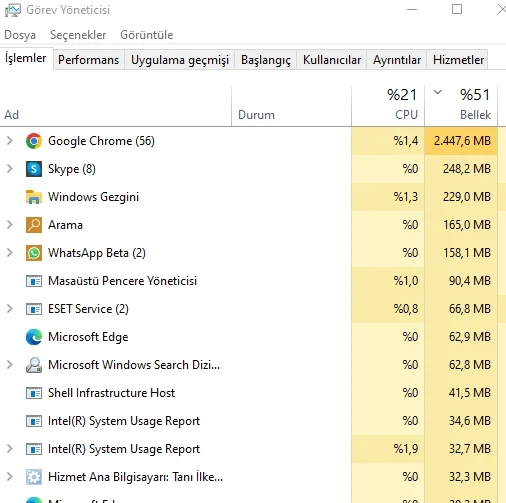
Task: Open the Seçenekler menu
Action: point(78,35)
